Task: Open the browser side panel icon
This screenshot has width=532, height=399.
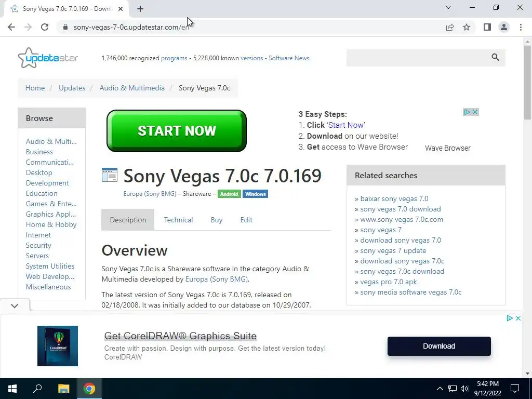Action: tap(487, 27)
